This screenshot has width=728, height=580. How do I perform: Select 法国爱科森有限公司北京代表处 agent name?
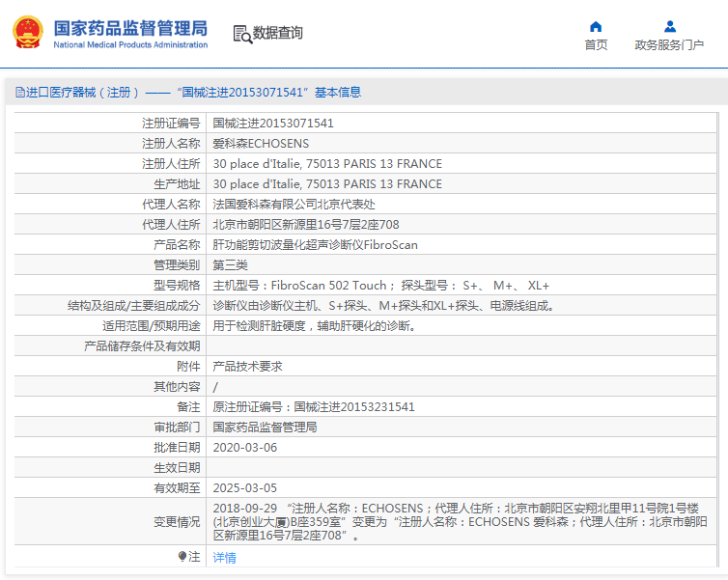294,205
